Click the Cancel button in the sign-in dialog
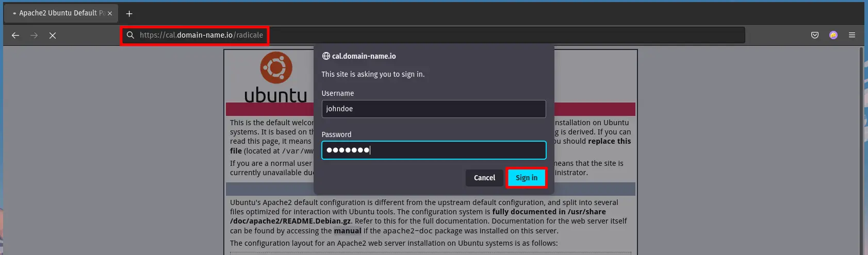 pyautogui.click(x=484, y=178)
